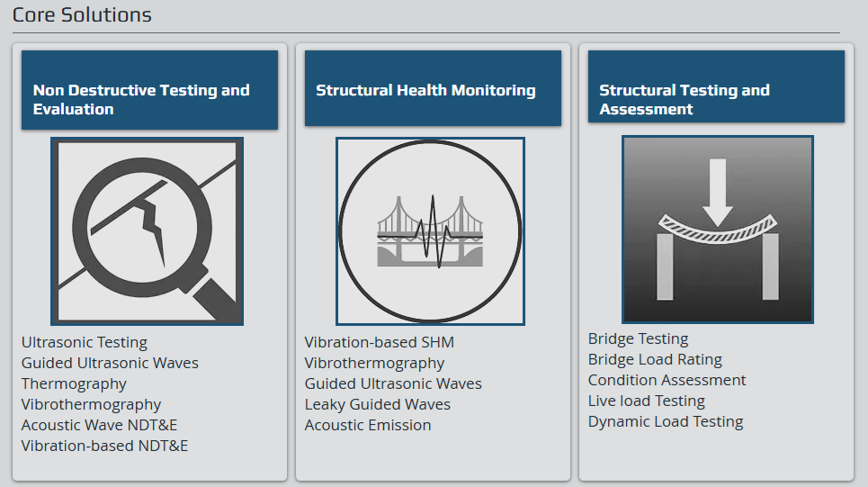Open Leaky Guided Waves link
Viewport: 868px width, 487px height.
378,404
